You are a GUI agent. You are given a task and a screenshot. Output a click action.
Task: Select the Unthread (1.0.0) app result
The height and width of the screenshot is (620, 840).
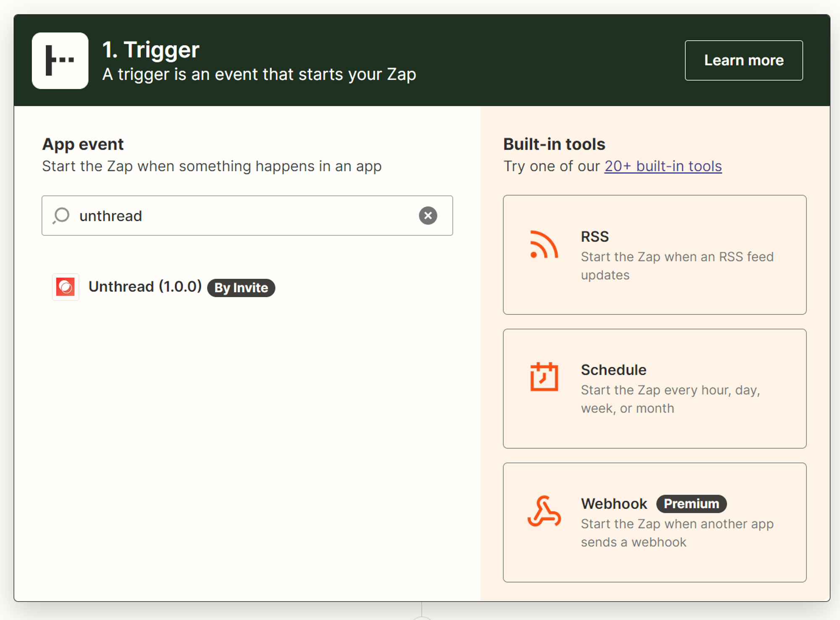click(145, 287)
